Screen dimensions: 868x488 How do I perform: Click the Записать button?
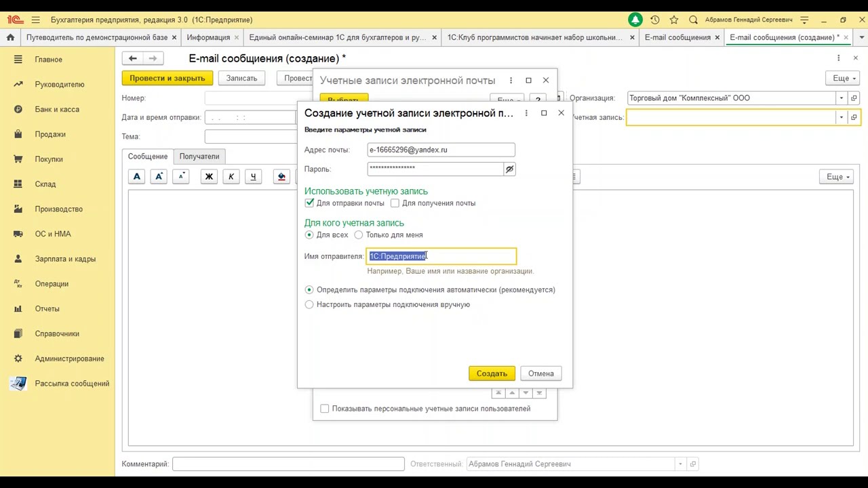(x=241, y=79)
